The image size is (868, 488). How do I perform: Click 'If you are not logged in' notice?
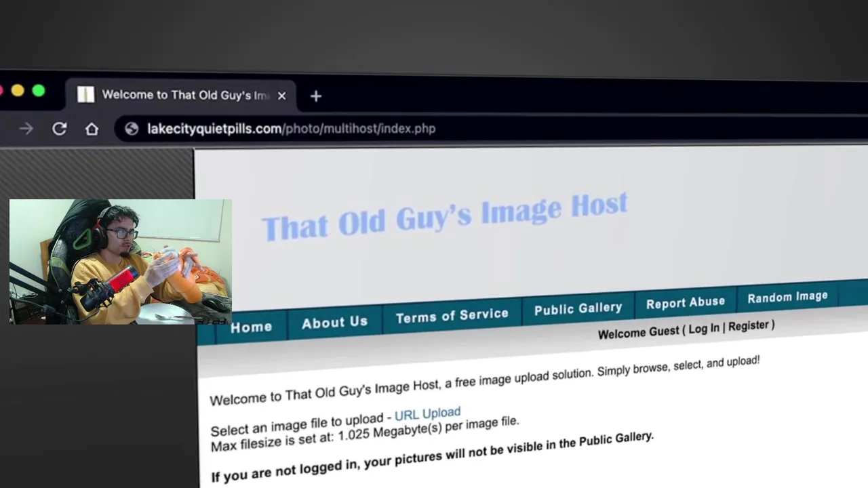coord(432,456)
